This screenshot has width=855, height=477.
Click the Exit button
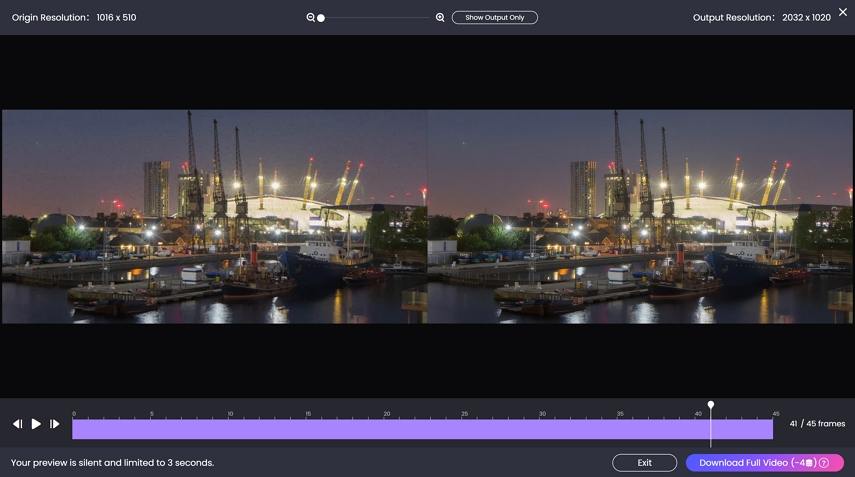[x=645, y=463]
